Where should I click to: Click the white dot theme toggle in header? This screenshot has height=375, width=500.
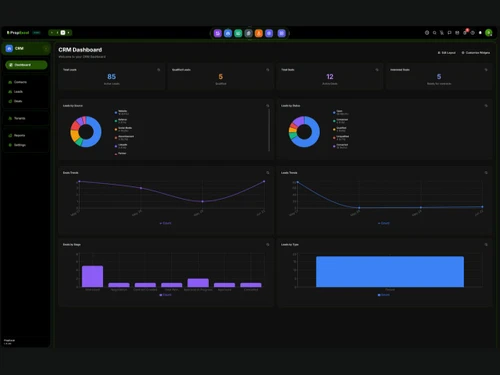pyautogui.click(x=480, y=33)
